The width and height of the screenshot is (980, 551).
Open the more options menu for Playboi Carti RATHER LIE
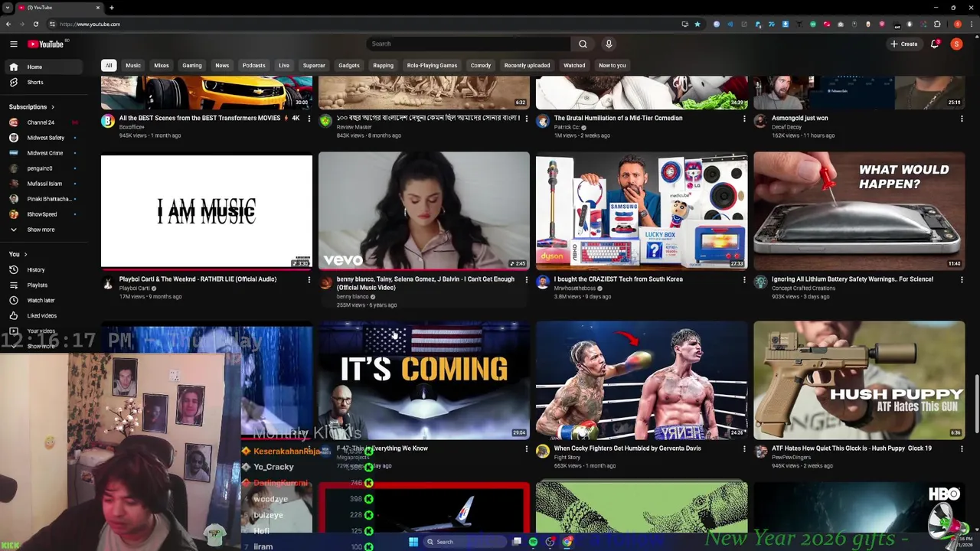[x=309, y=280]
